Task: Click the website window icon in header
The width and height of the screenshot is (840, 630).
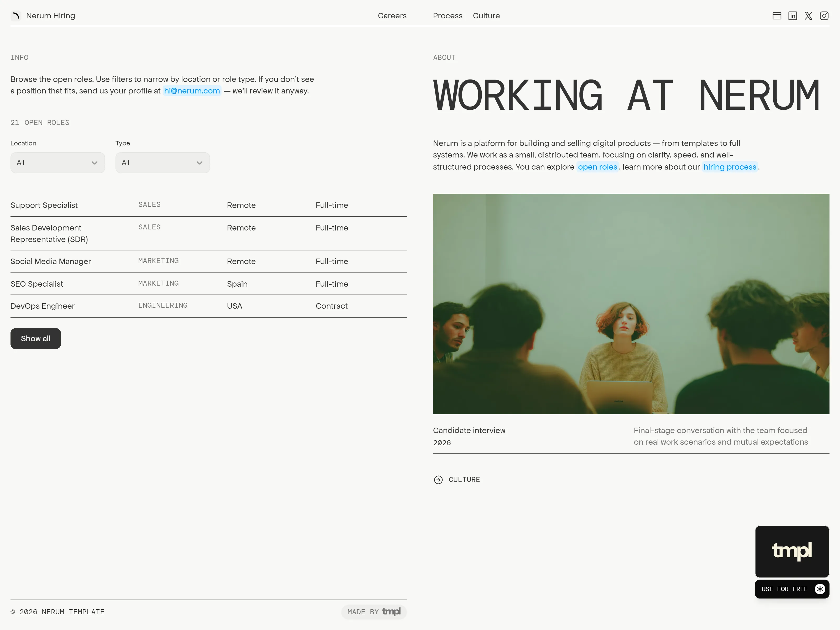Action: pyautogui.click(x=777, y=15)
